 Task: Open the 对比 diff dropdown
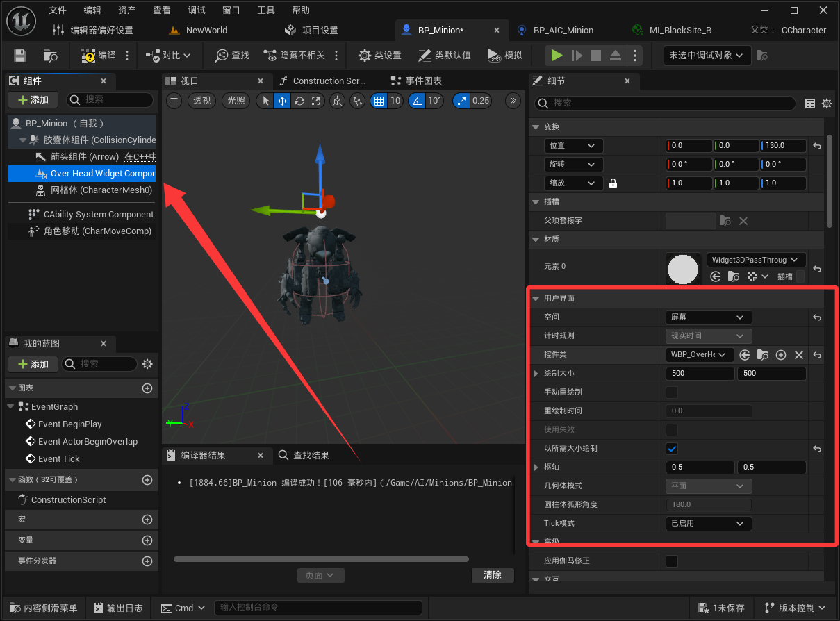[x=168, y=56]
